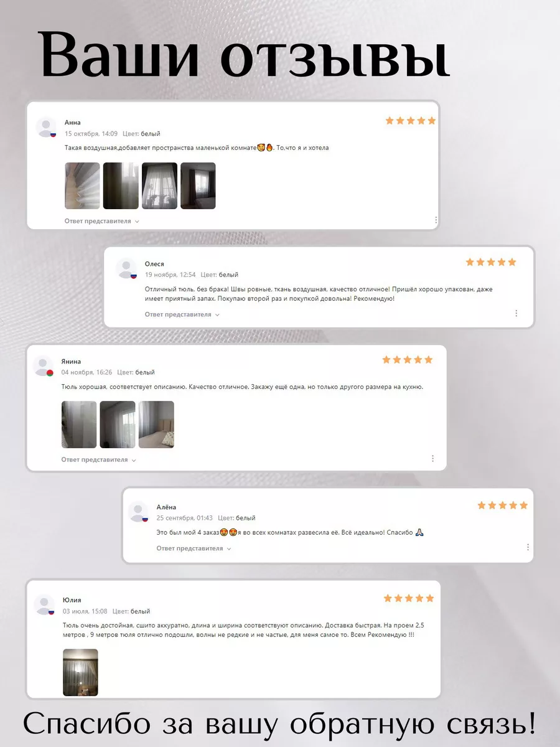This screenshot has height=747, width=560.
Task: Open the second photo in Янина's review
Action: click(118, 425)
